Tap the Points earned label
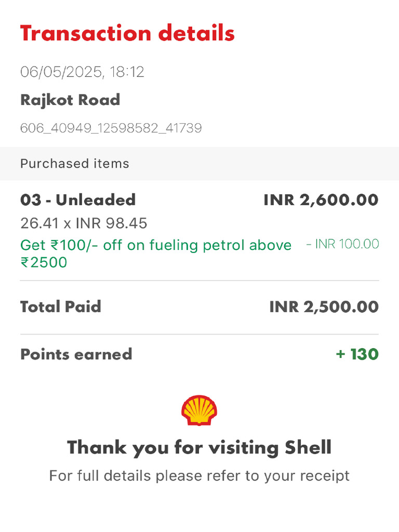399x532 pixels. tap(76, 354)
